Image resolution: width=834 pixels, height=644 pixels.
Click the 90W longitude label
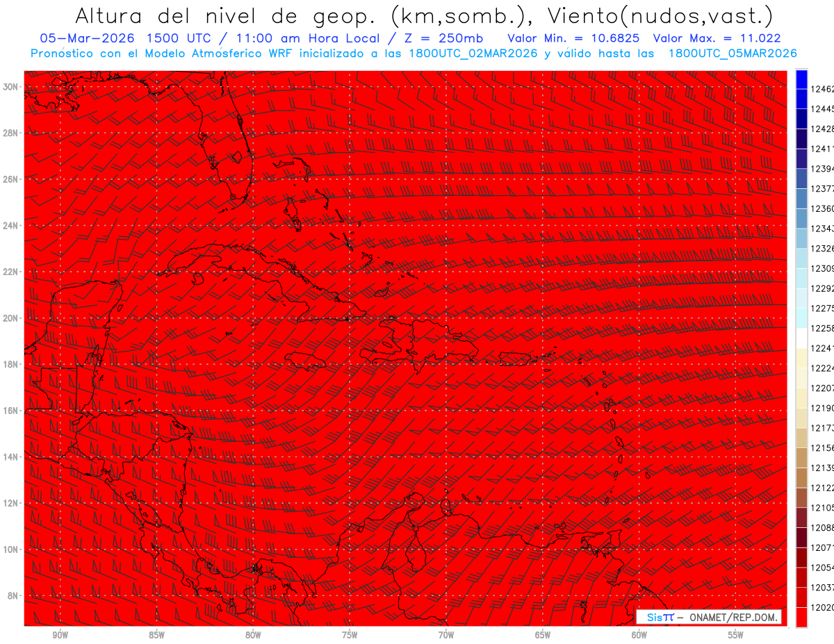pyautogui.click(x=60, y=636)
